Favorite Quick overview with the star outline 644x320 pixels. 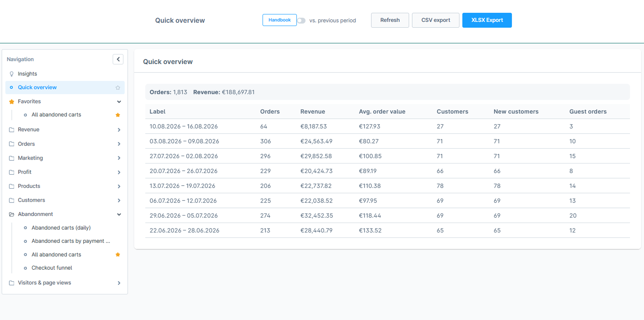pos(118,88)
